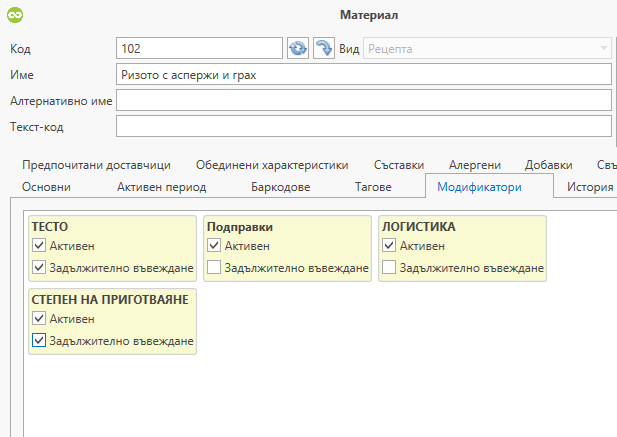
Task: Click the curved arrow icon beside Вид
Action: tap(324, 48)
